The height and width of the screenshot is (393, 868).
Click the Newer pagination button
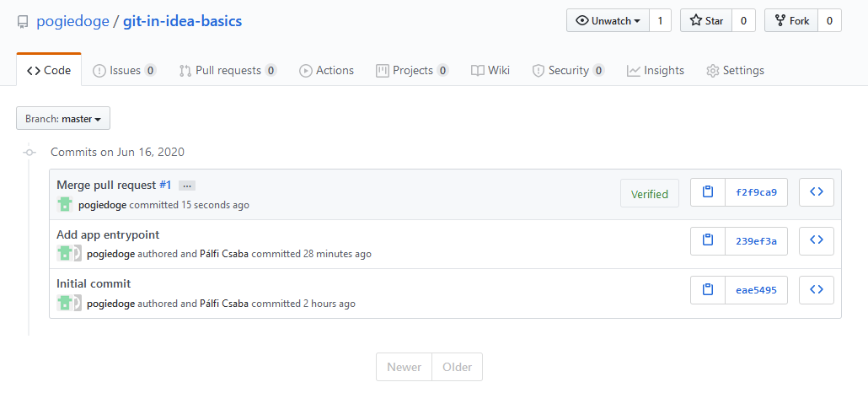[x=405, y=367]
